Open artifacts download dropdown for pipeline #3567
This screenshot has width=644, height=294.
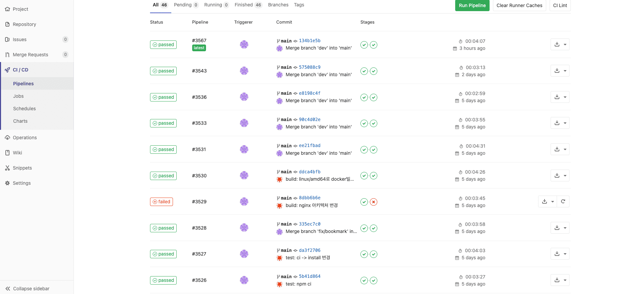[560, 45]
